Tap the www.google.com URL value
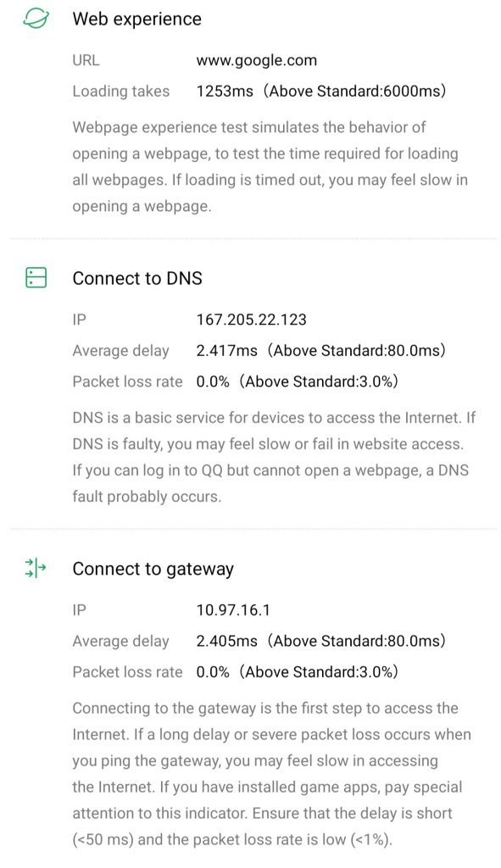 [257, 60]
